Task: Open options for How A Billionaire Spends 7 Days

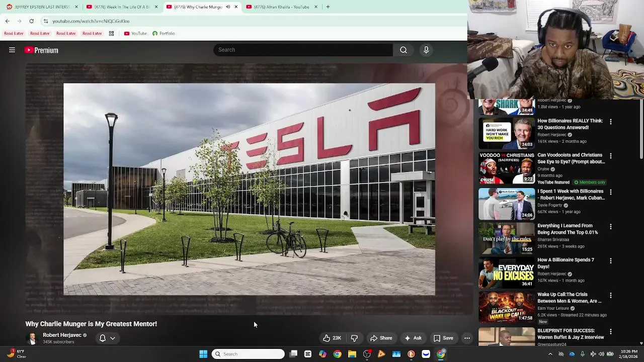Action: (x=610, y=261)
